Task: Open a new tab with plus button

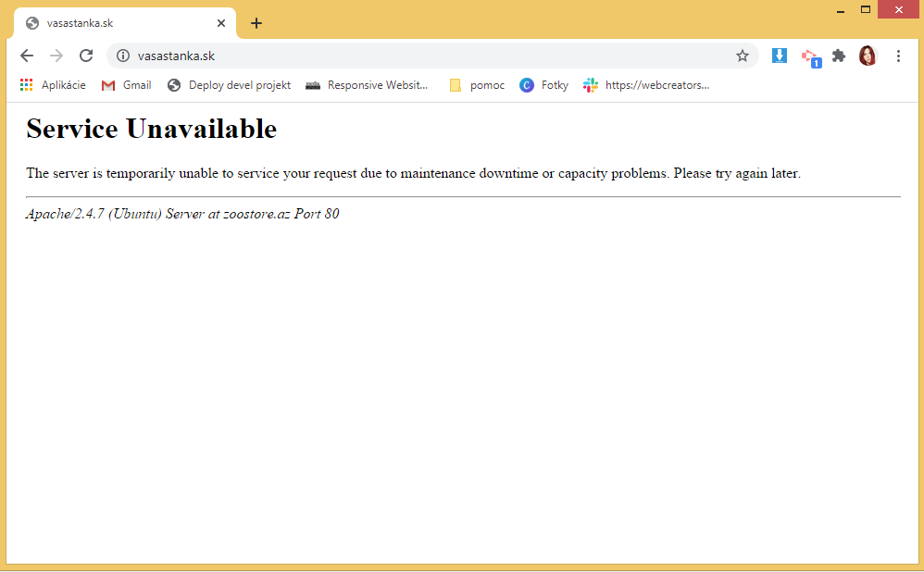Action: tap(256, 23)
